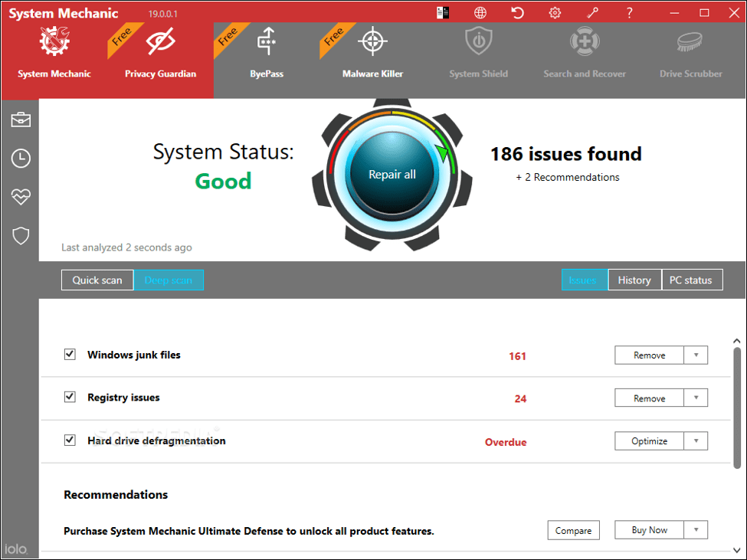Expand the Buy Now dropdown arrow
Image resolution: width=747 pixels, height=560 pixels.
tap(696, 530)
